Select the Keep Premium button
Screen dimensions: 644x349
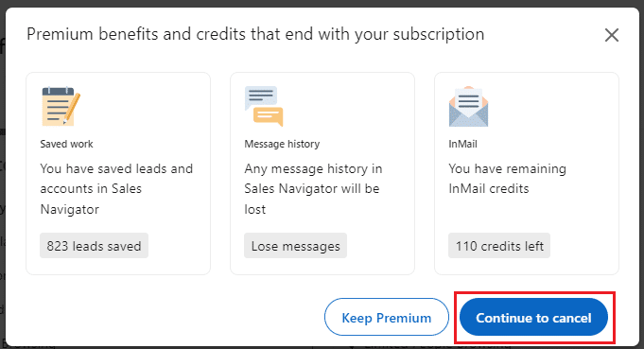pyautogui.click(x=387, y=317)
